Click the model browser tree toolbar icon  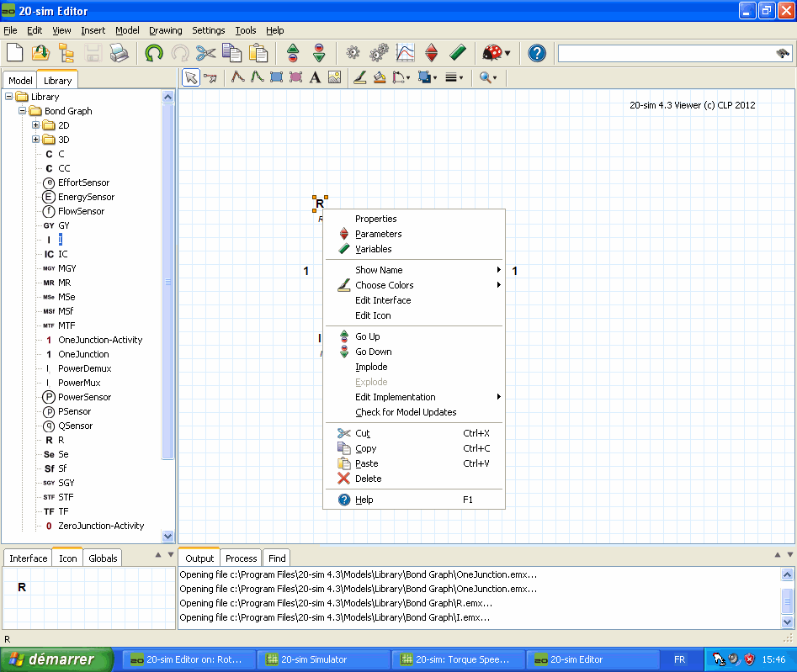(x=66, y=53)
